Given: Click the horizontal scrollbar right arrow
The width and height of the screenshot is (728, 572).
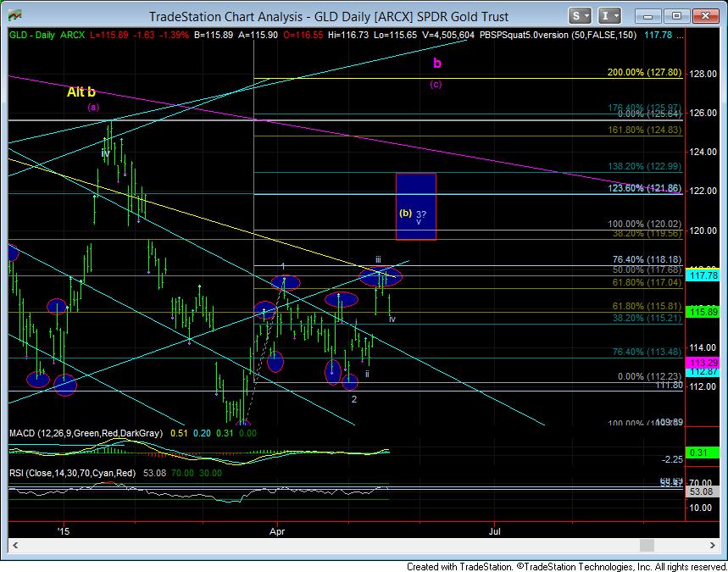Looking at the screenshot, I should coord(712,545).
